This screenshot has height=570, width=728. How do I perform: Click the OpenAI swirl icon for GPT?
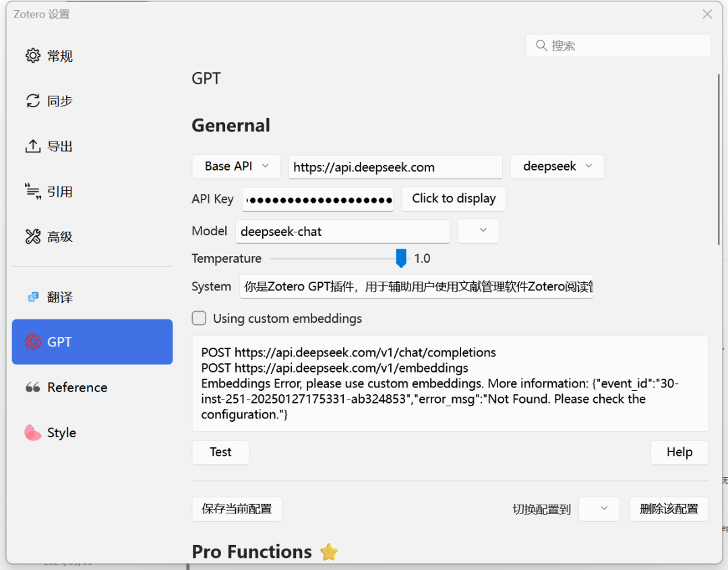coord(33,342)
